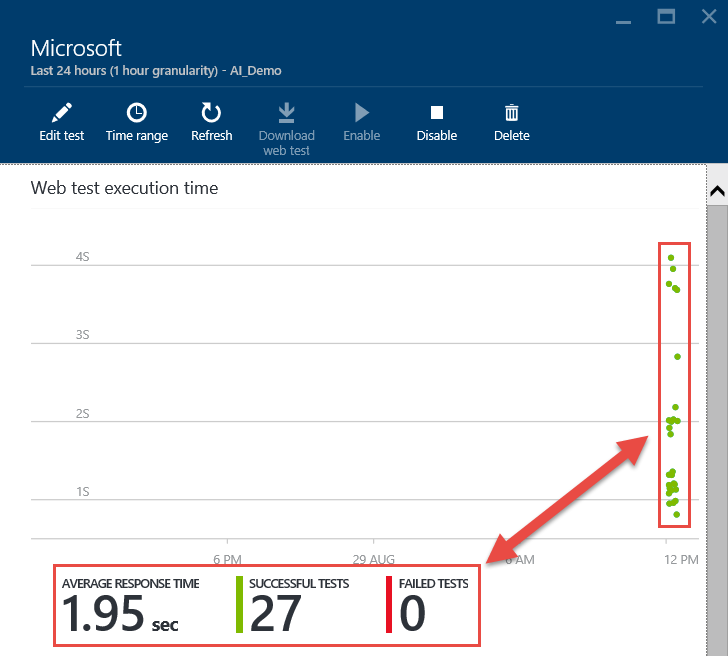Minimize the Microsoft blade

coord(623,22)
